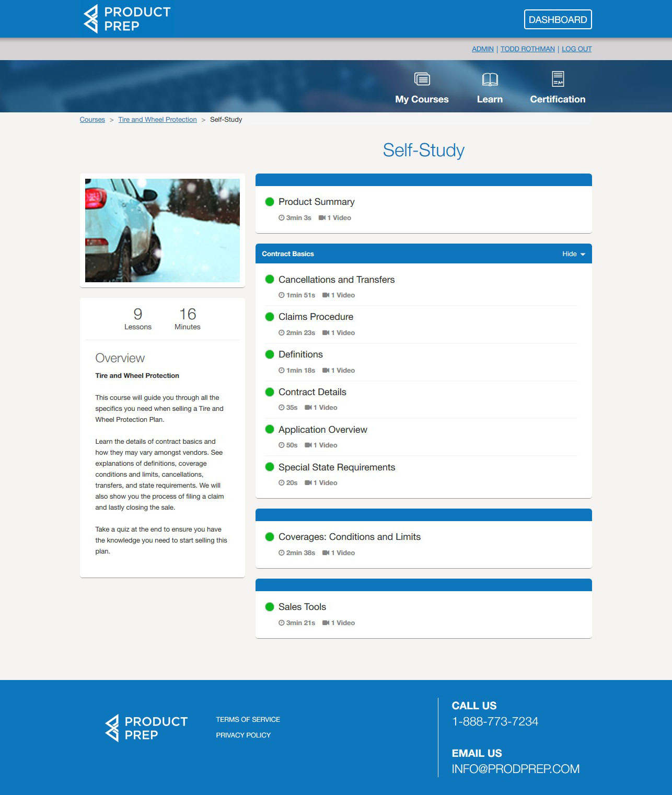Viewport: 672px width, 795px height.
Task: Click the video camera icon under Claims Procedure
Action: click(326, 333)
